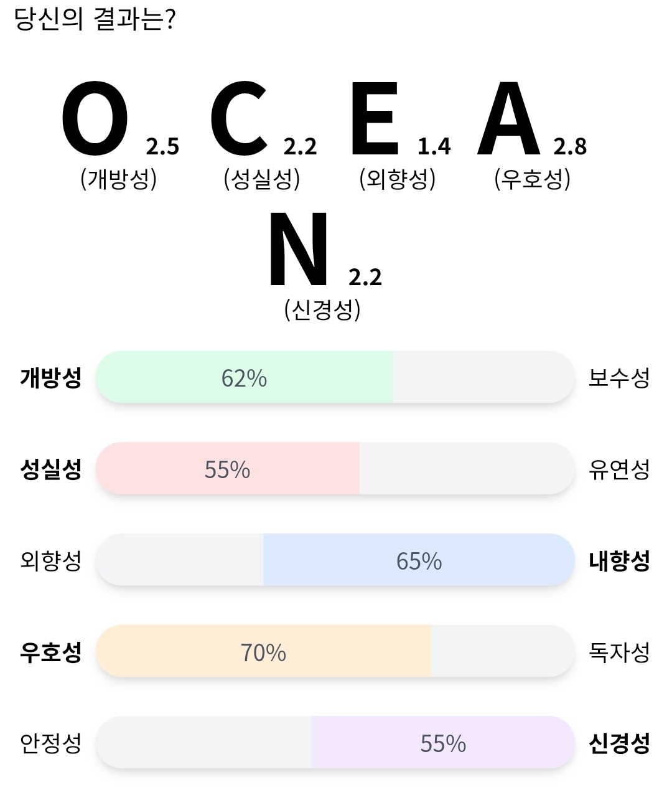672x800 pixels.
Task: Click the 1.4 score next to E
Action: [x=434, y=147]
